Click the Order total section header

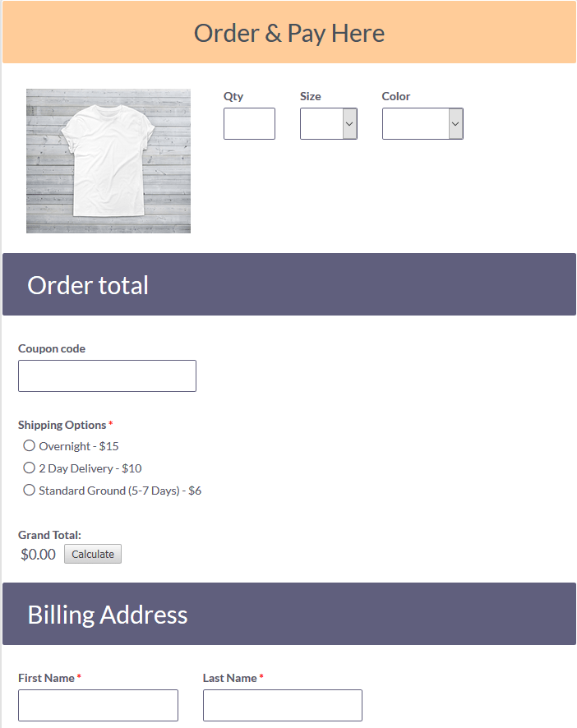pyautogui.click(x=87, y=284)
